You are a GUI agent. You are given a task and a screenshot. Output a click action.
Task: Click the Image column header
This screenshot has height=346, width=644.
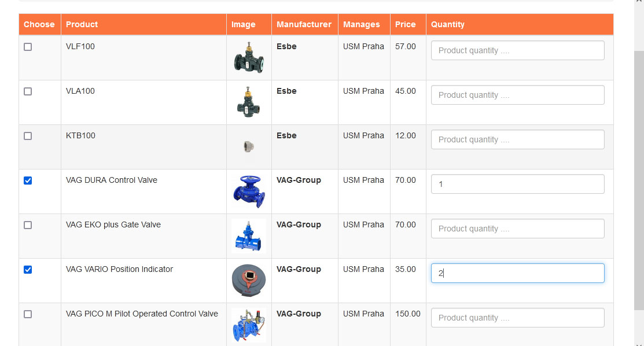pos(243,24)
